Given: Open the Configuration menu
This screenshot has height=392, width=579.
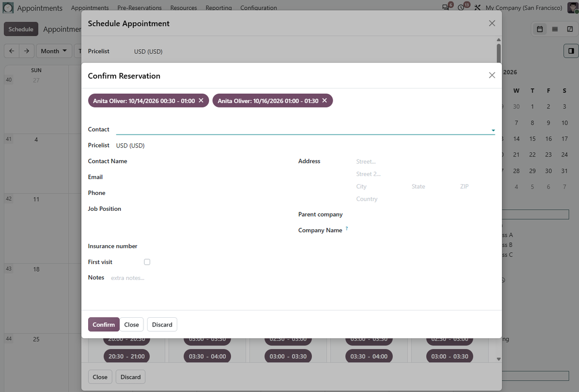Looking at the screenshot, I should point(258,8).
